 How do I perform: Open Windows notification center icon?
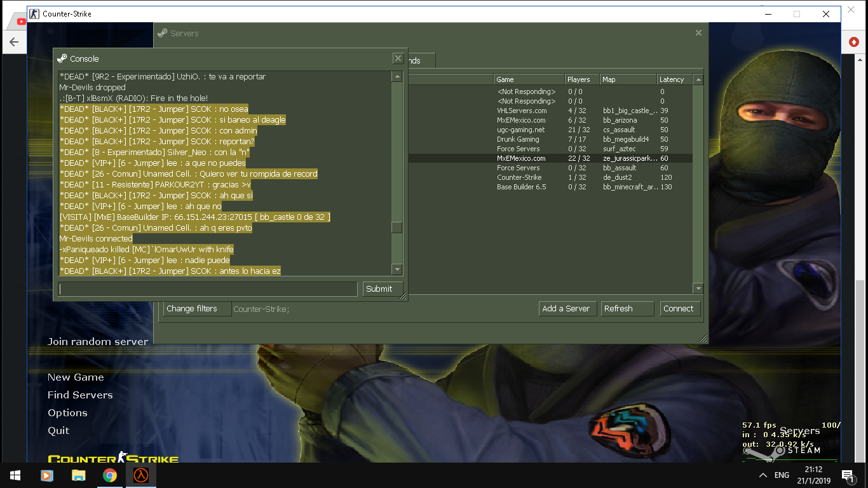848,475
